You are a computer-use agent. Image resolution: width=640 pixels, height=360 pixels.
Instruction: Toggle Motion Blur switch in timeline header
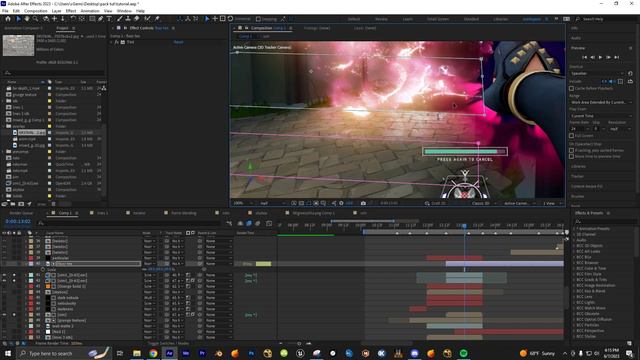coord(258,223)
